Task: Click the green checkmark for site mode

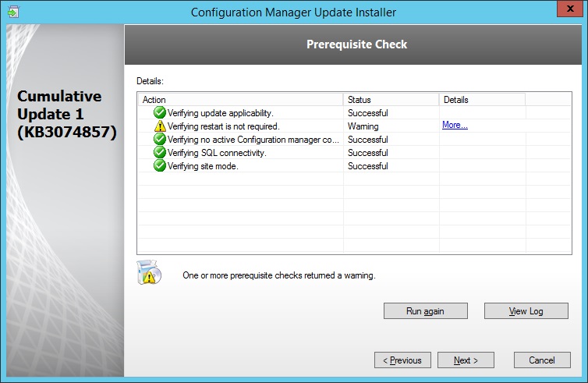Action: click(160, 166)
